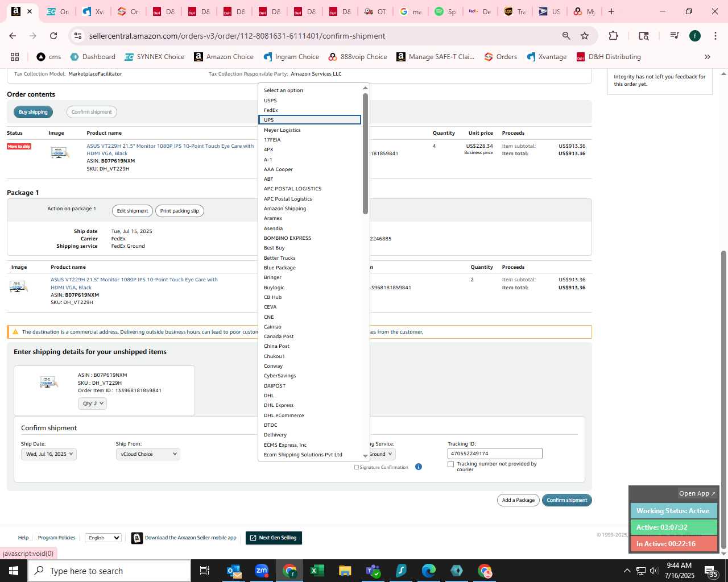Viewport: 728px width, 582px height.
Task: Click the Open App button in the tracker widget
Action: click(x=697, y=493)
